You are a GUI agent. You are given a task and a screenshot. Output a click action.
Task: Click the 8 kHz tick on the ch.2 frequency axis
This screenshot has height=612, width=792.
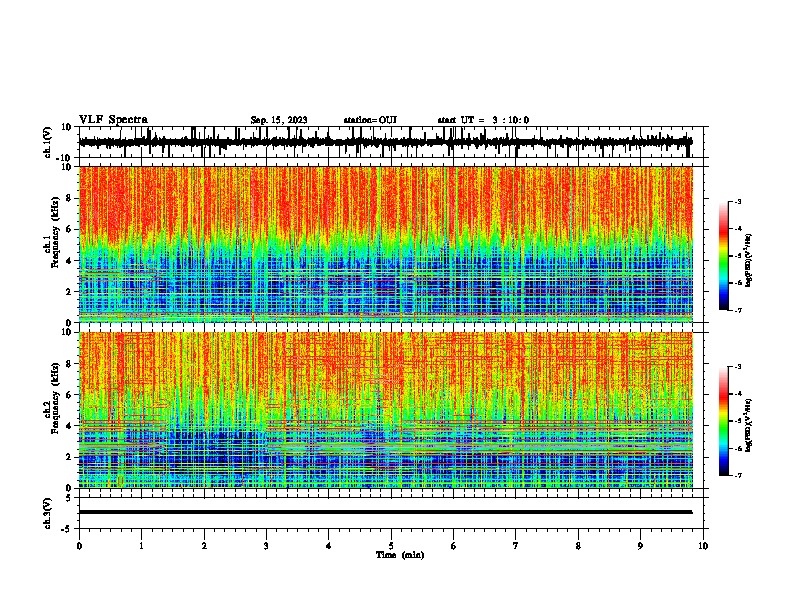pyautogui.click(x=69, y=364)
